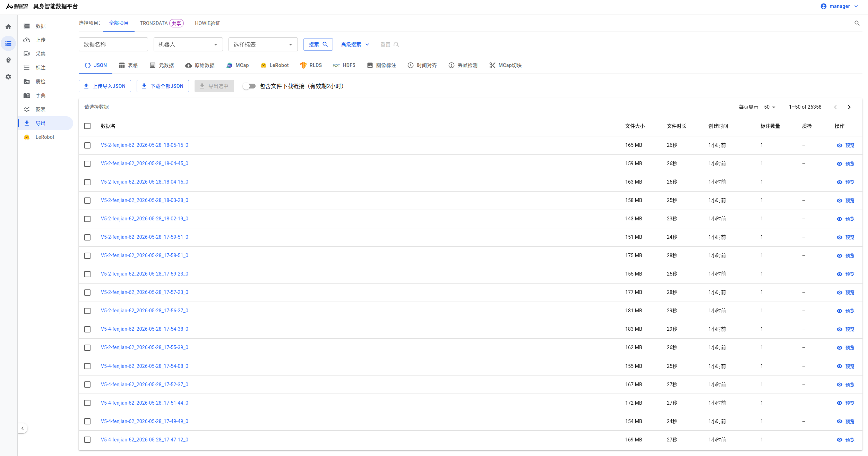
Task: Check the select-all checkbox in table header
Action: tap(87, 126)
